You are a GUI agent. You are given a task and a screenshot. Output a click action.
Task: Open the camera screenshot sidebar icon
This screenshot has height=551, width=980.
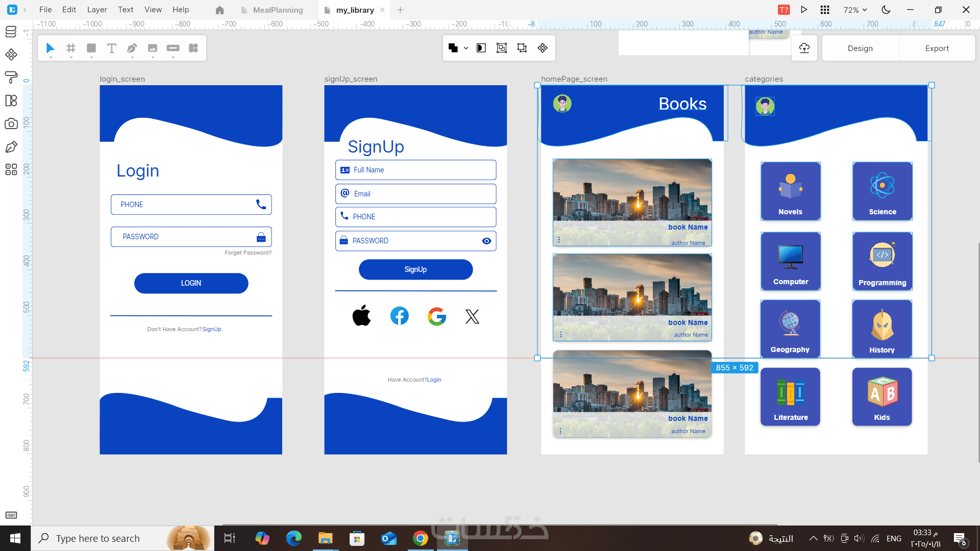pos(11,124)
